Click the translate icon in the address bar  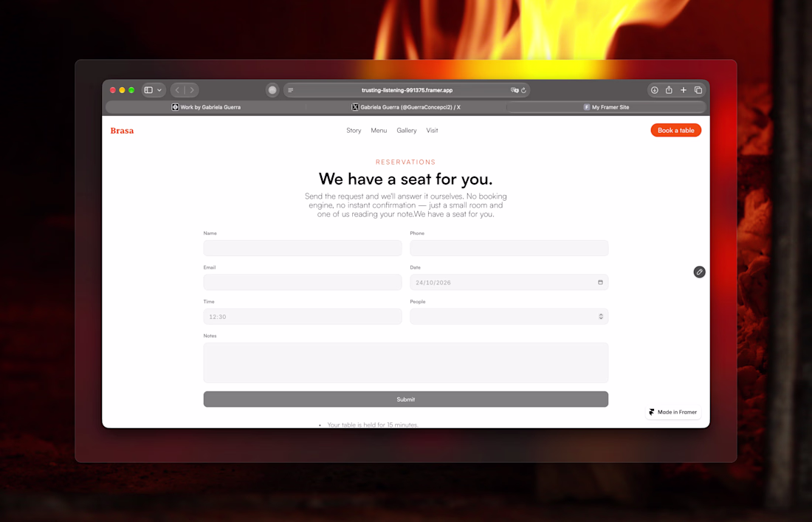[x=515, y=90]
